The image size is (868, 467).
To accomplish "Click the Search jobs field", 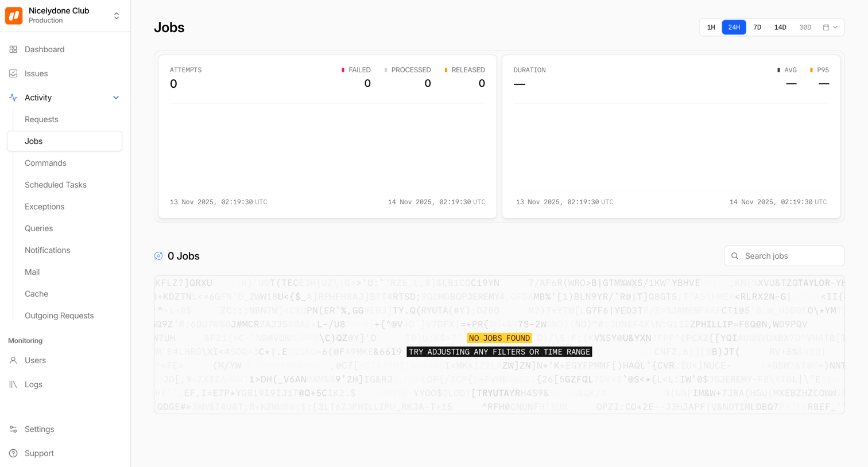I will click(784, 256).
